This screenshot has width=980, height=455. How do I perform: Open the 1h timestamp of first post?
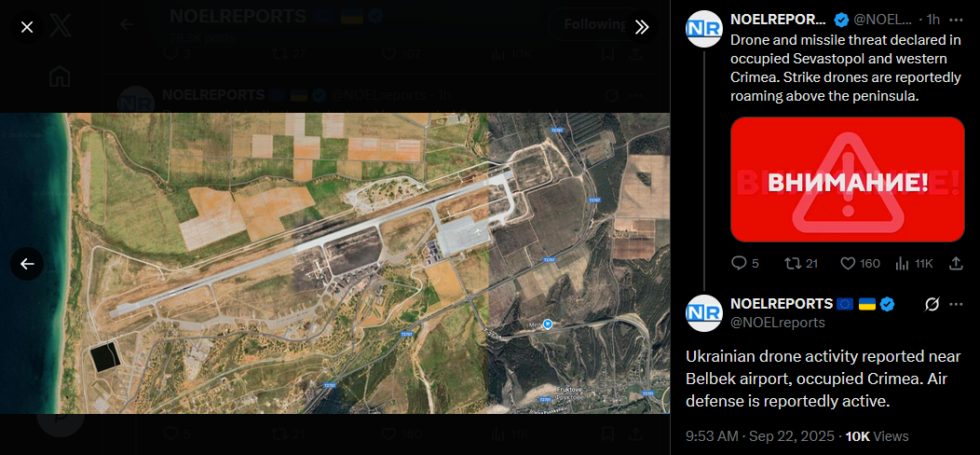pyautogui.click(x=933, y=20)
